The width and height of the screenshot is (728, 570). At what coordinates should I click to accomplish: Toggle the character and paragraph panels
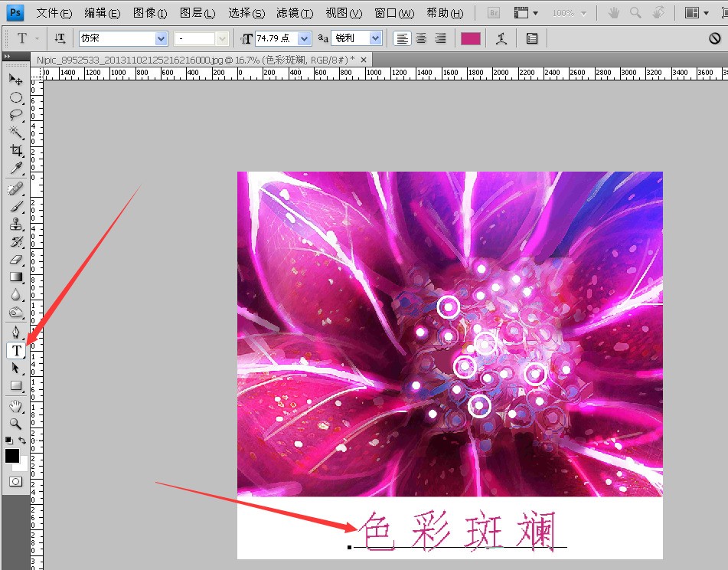coord(532,38)
